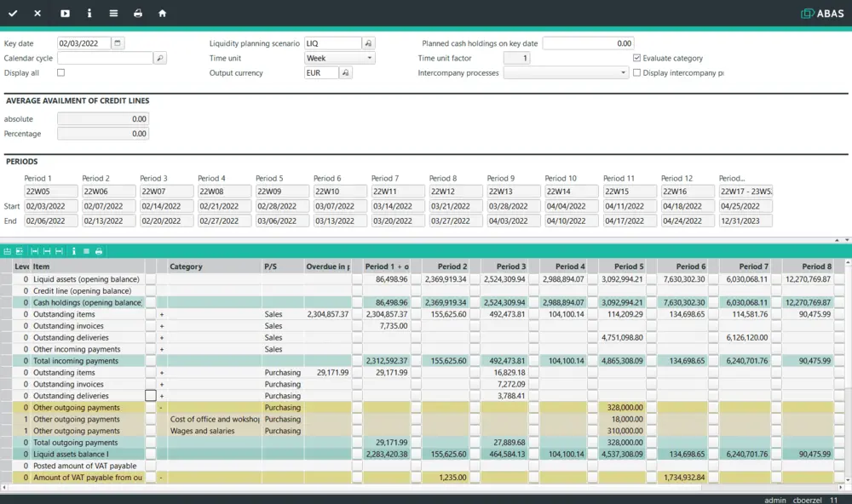Tick the checkbox in the Outstanding deliveries Purchasing row
The image size is (852, 504).
point(151,395)
